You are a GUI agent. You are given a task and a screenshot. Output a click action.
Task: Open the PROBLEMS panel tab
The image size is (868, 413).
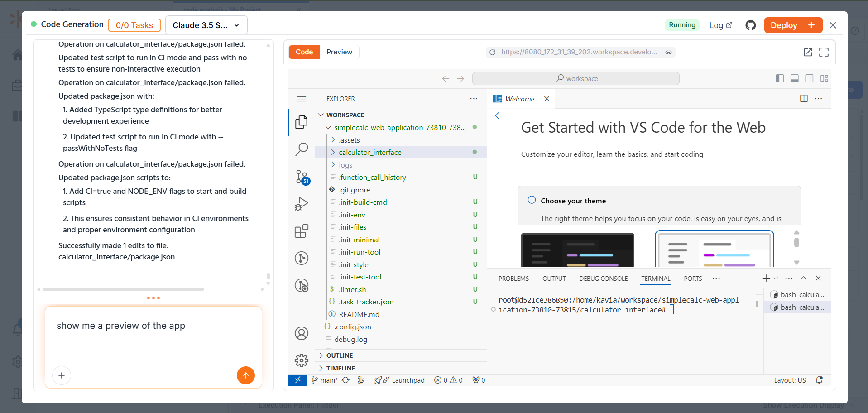tap(513, 279)
